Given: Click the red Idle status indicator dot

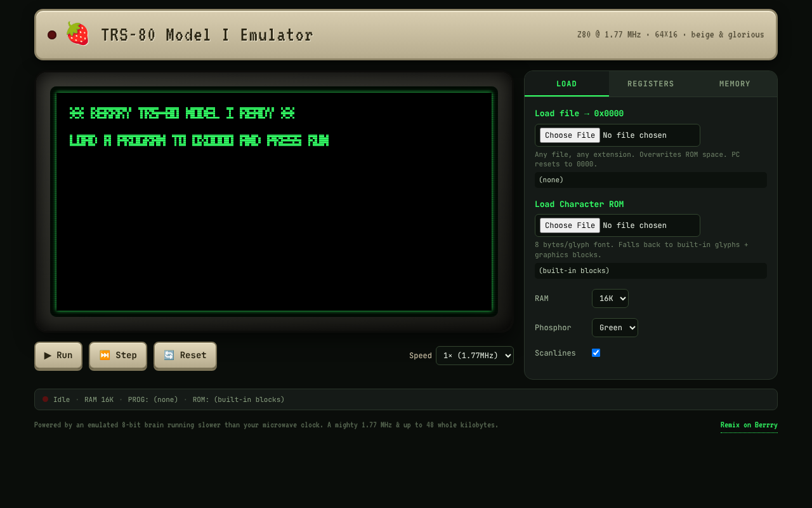Looking at the screenshot, I should pos(45,399).
